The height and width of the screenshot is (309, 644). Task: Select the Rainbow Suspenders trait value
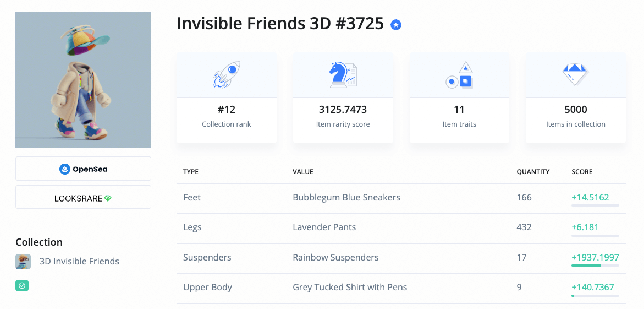pyautogui.click(x=335, y=258)
